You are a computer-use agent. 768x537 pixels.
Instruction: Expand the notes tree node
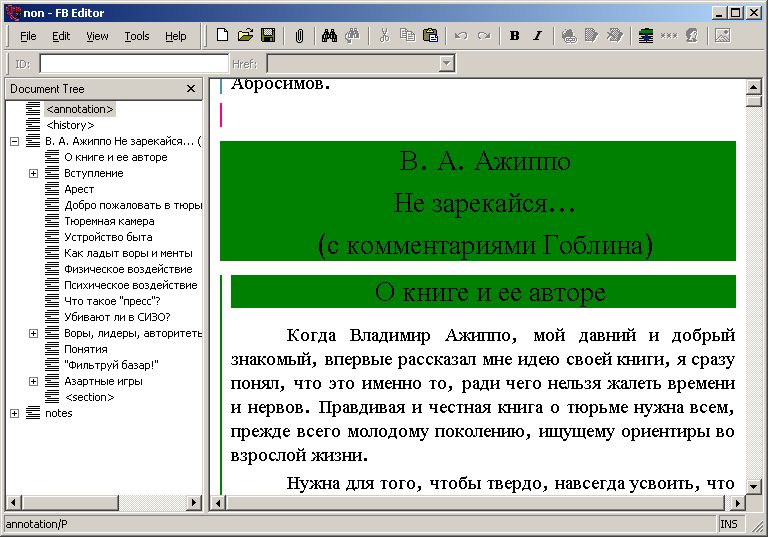pyautogui.click(x=15, y=414)
